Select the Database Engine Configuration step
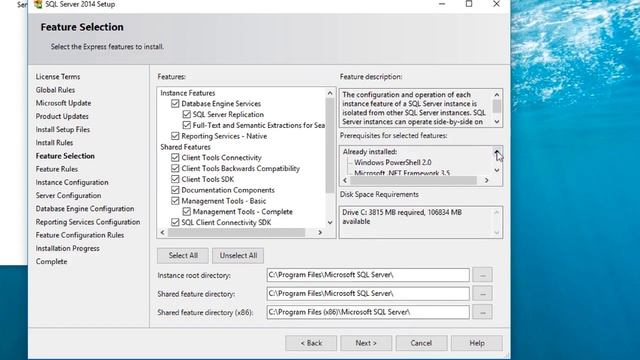Viewport: 640px width, 360px height. pos(85,209)
